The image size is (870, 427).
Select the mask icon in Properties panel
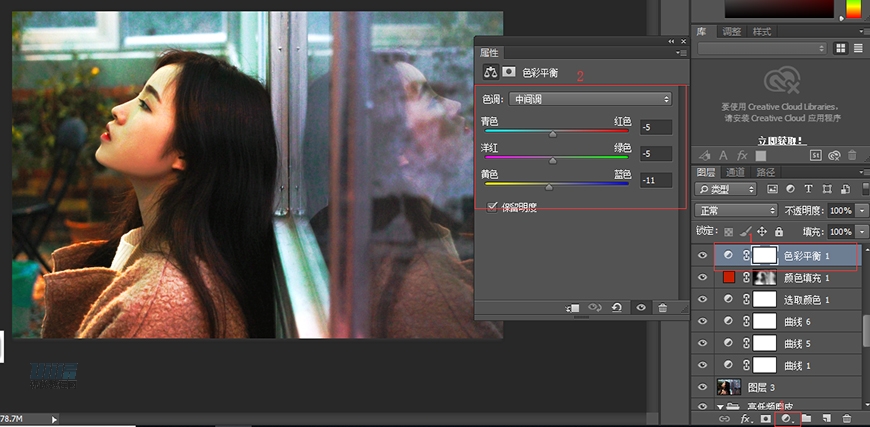coord(509,72)
